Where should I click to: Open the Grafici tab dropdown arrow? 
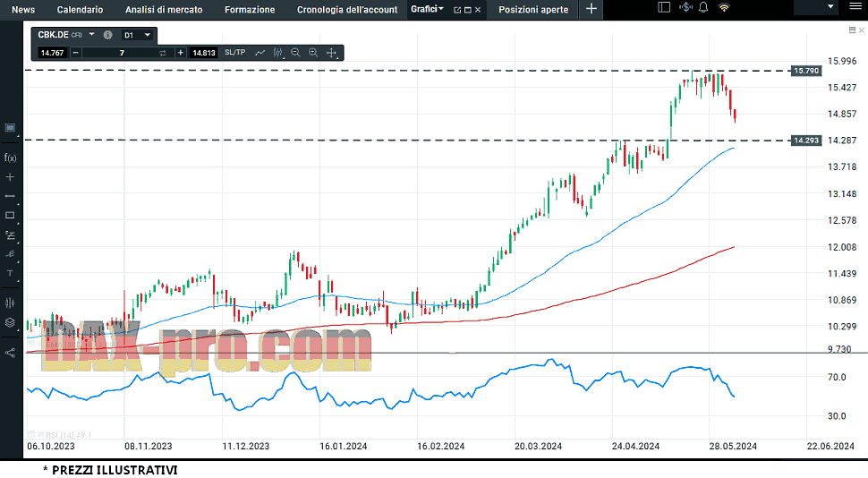pyautogui.click(x=441, y=9)
